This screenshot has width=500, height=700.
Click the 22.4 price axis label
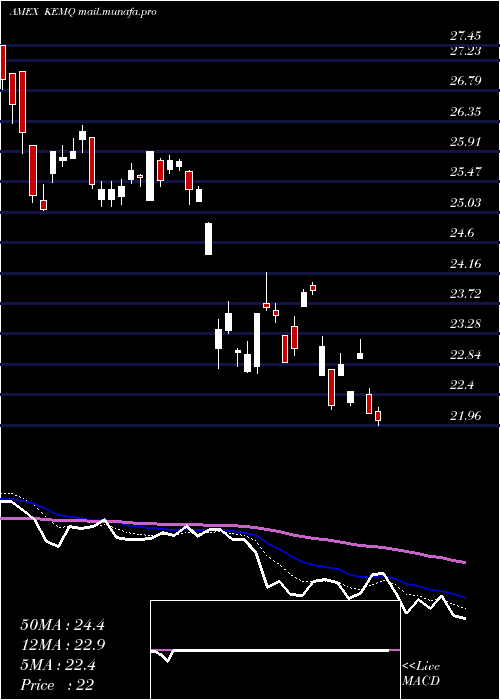point(462,385)
